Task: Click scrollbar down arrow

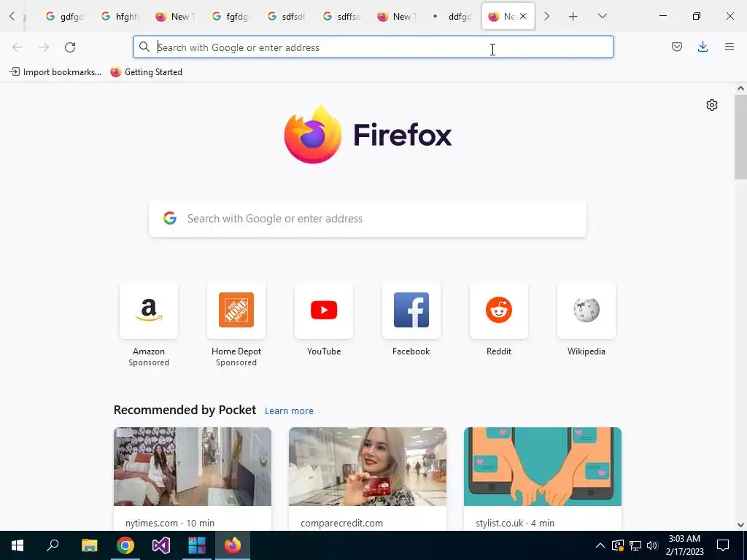Action: coord(740,525)
